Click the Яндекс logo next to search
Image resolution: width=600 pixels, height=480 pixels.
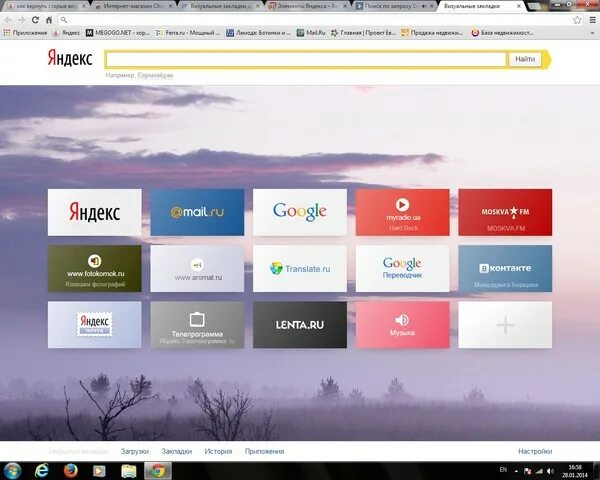70,59
